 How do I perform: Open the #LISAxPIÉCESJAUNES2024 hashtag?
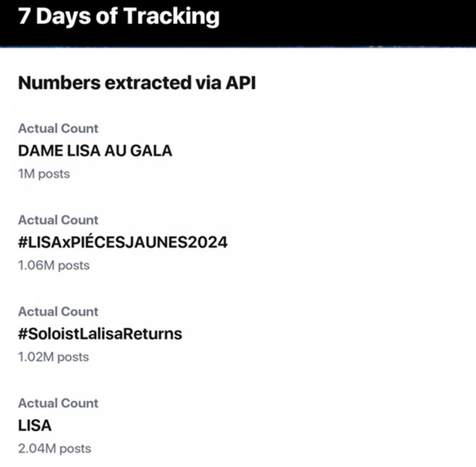122,242
